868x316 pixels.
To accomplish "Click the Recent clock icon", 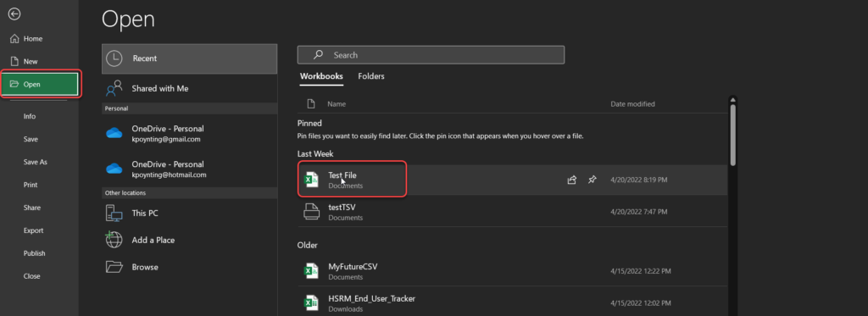I will pyautogui.click(x=114, y=58).
